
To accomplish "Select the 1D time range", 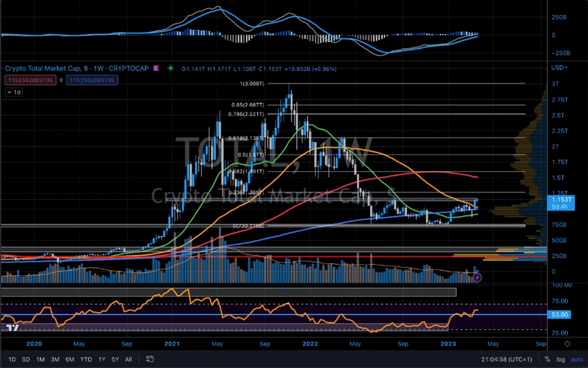I will click(x=12, y=359).
